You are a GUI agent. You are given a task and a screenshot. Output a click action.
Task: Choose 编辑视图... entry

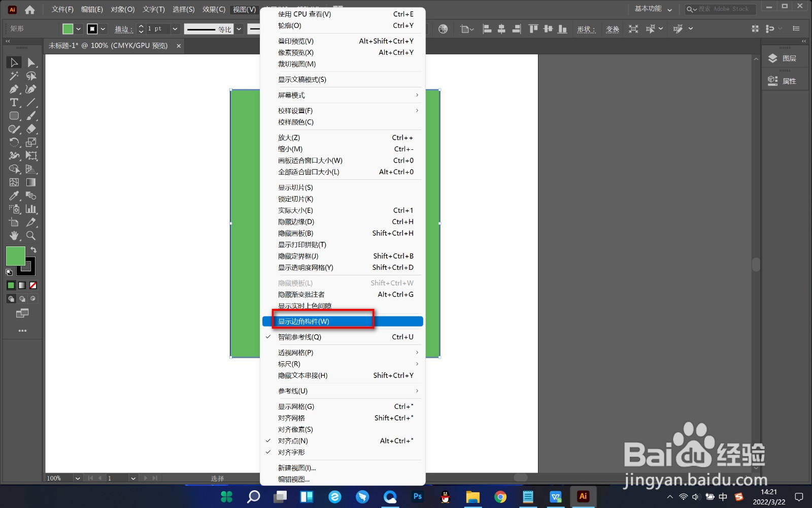343,479
